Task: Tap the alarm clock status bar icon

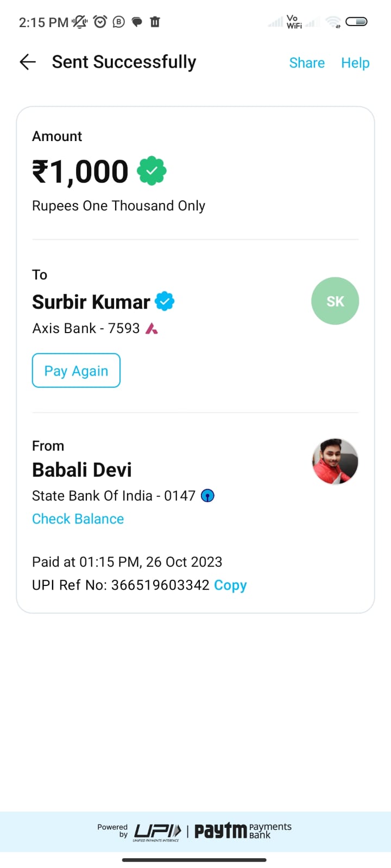Action: click(x=100, y=22)
